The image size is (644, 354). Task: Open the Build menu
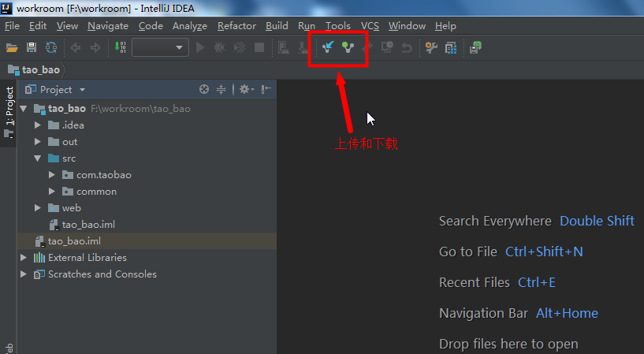pos(277,26)
